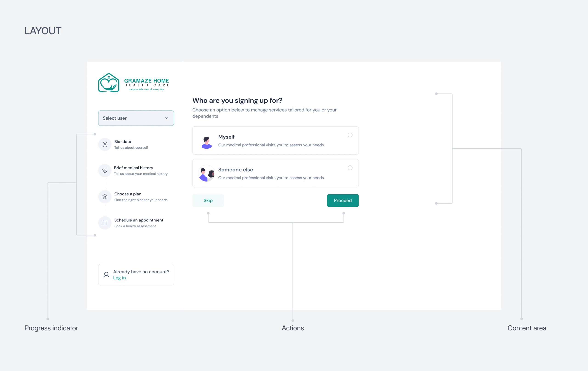The image size is (588, 371).
Task: Open Schedule an appointment step
Action: pos(139,220)
